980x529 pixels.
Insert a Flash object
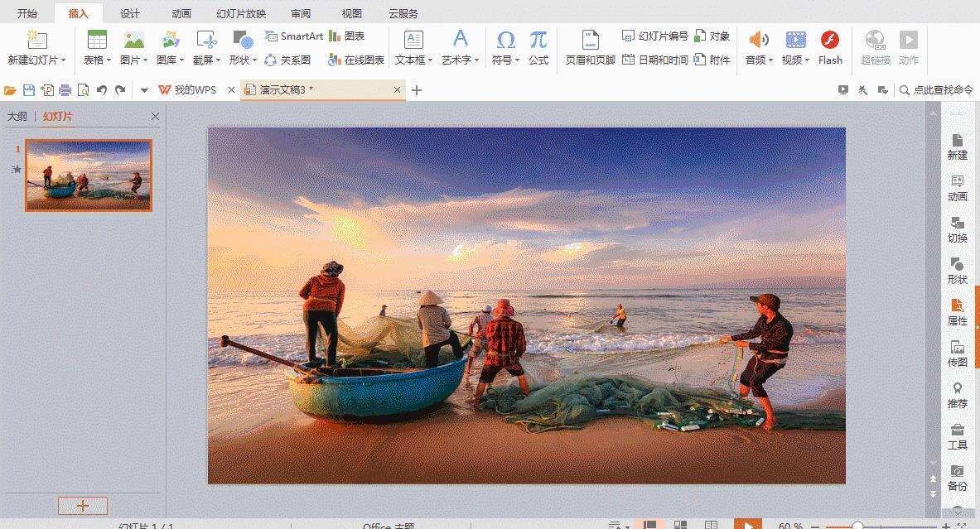829,47
